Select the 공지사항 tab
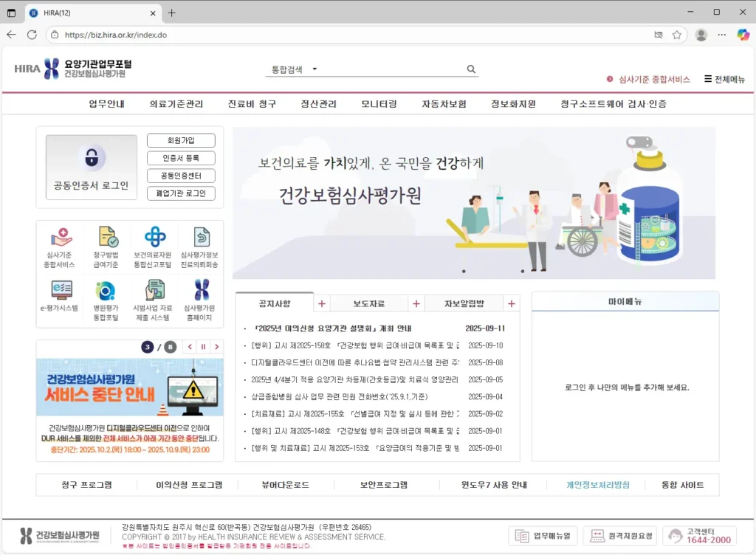Viewport: 756px width, 555px height. click(275, 303)
